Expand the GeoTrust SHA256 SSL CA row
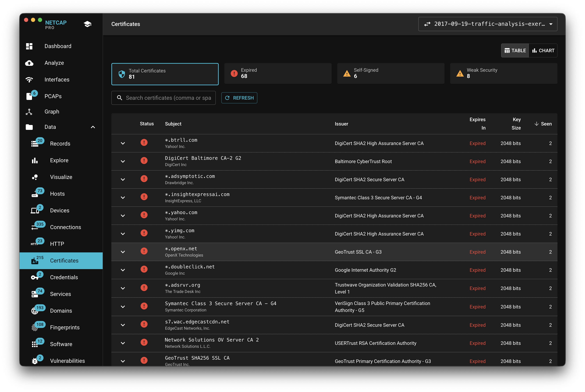 tap(123, 361)
